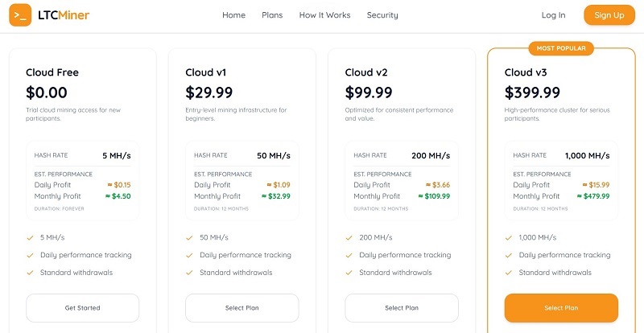Image resolution: width=644 pixels, height=333 pixels.
Task: Open the Log In link
Action: 553,15
